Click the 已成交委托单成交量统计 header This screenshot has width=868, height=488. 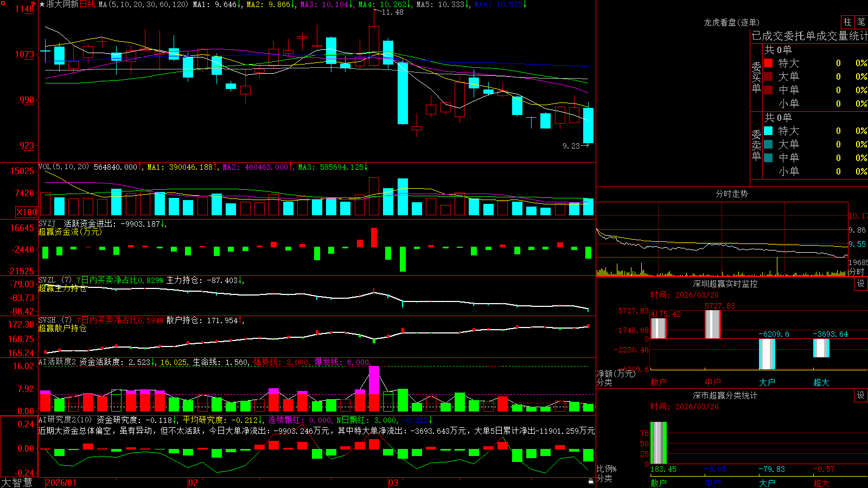(x=809, y=36)
